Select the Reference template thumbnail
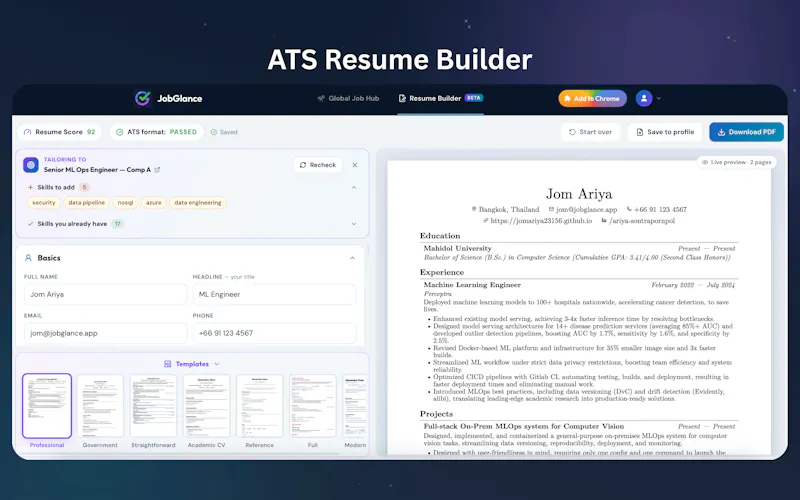 (260, 406)
